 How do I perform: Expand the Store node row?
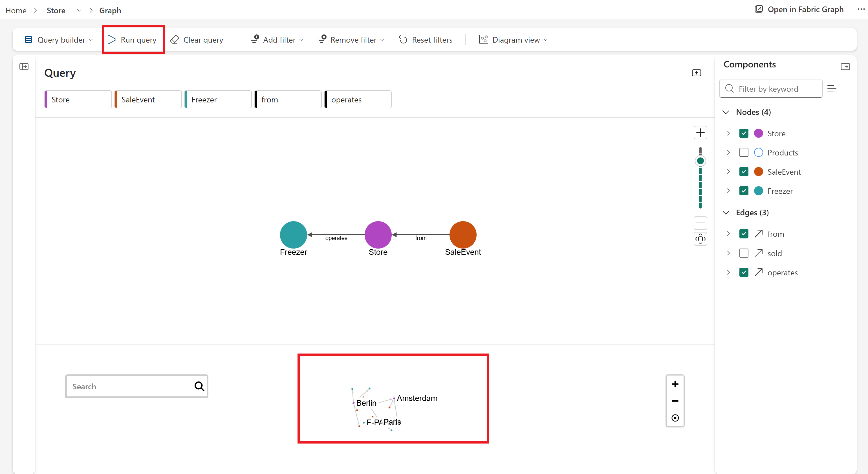[x=728, y=133]
